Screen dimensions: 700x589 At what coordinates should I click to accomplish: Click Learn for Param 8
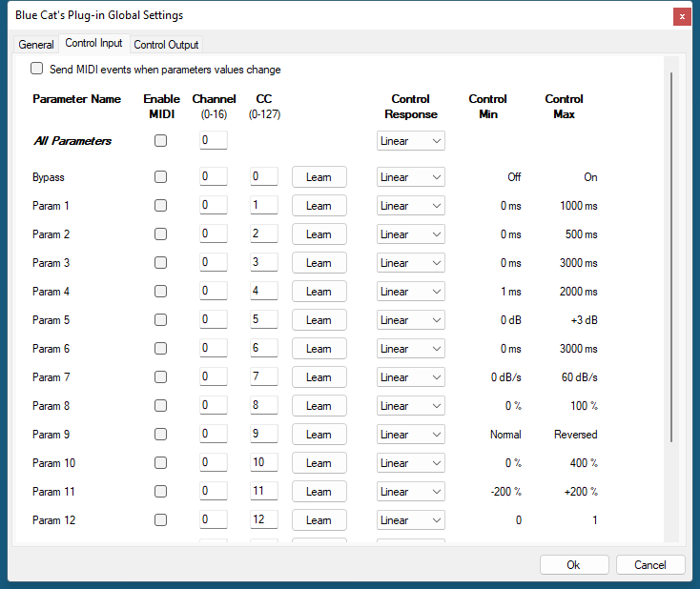319,406
